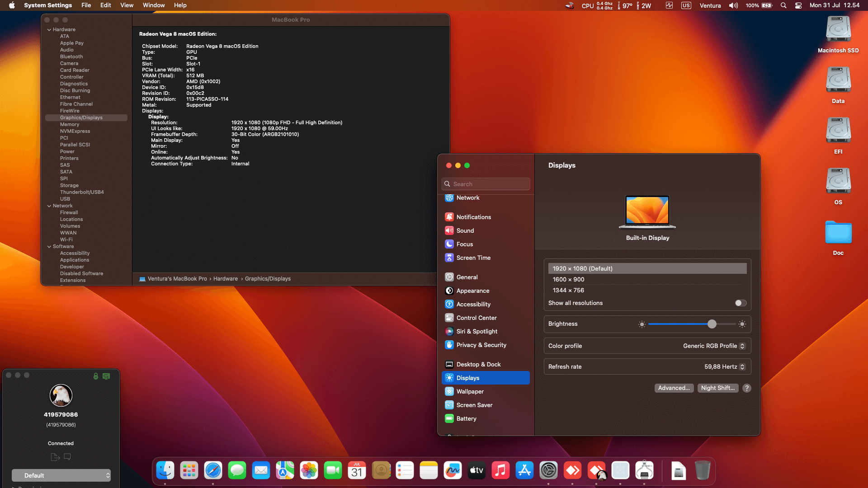Viewport: 868px width, 488px height.
Task: Open Privacy & Security settings pane
Action: click(486, 345)
